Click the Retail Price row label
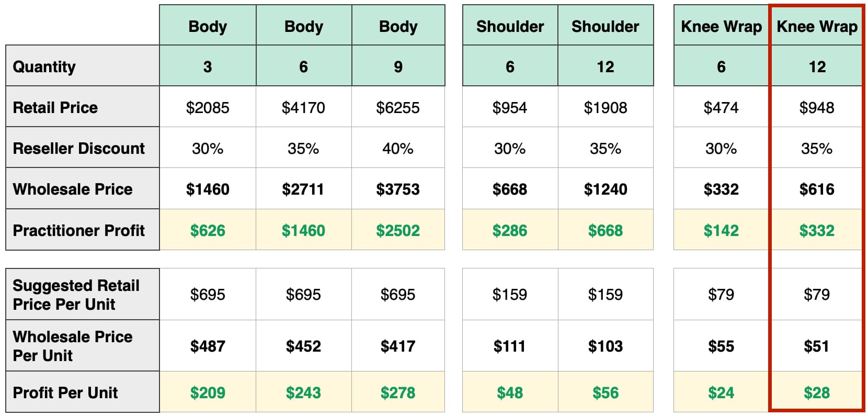Image resolution: width=868 pixels, height=416 pixels. [x=83, y=107]
